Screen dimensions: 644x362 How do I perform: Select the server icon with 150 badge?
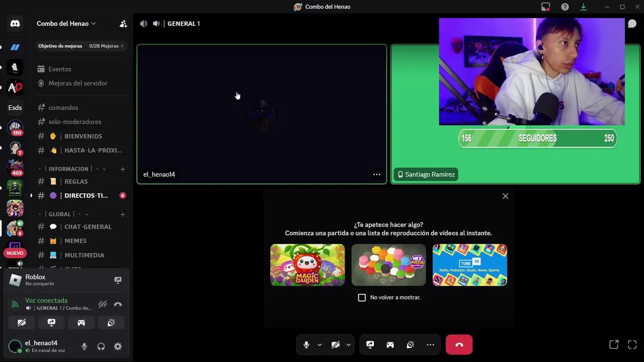click(15, 128)
